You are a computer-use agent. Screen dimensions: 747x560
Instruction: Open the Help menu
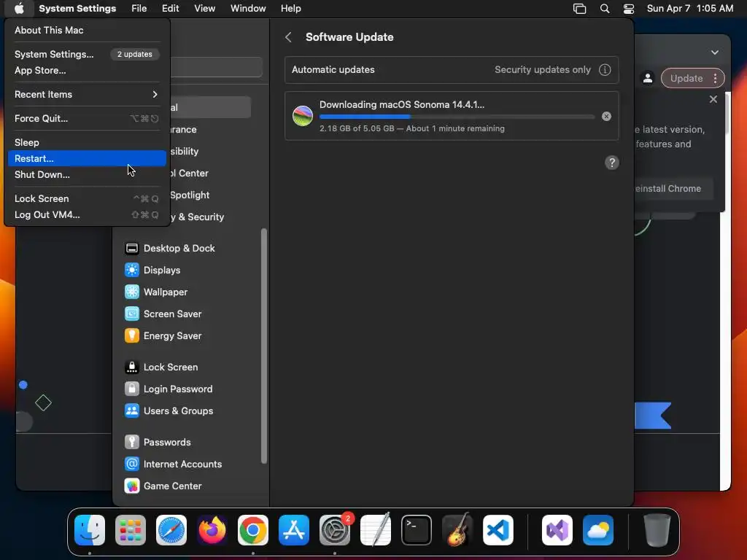pyautogui.click(x=290, y=8)
